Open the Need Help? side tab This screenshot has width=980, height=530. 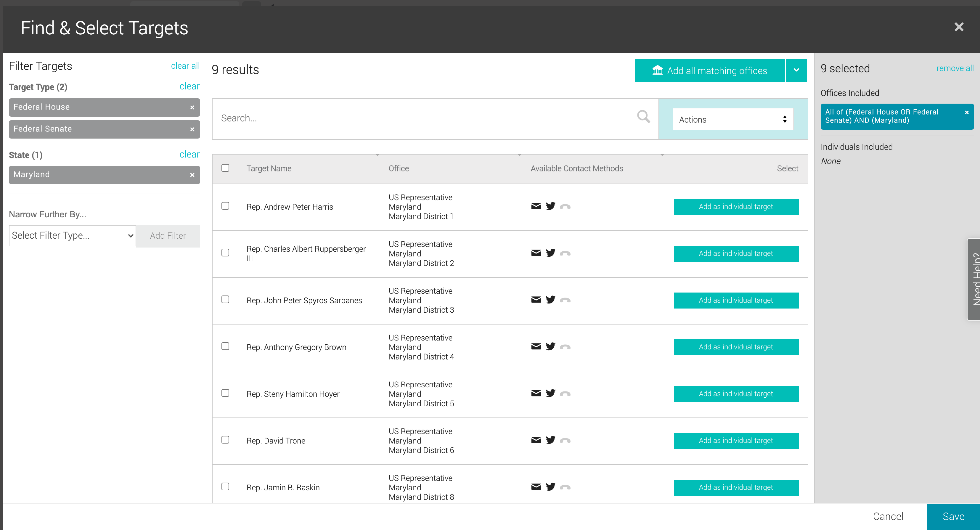click(x=974, y=279)
